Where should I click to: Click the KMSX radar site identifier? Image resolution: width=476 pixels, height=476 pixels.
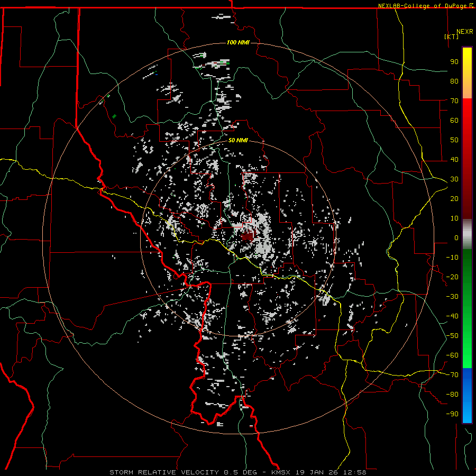(281, 472)
